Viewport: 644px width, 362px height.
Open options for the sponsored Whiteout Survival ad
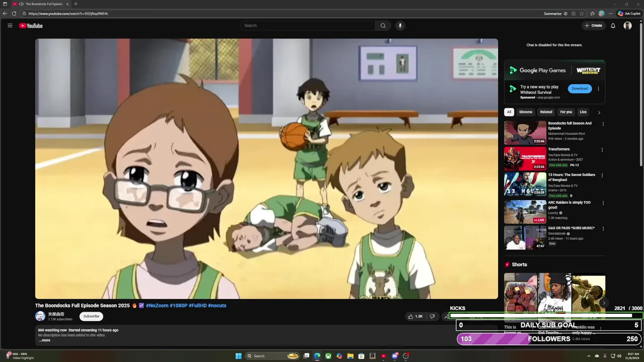[x=598, y=88]
